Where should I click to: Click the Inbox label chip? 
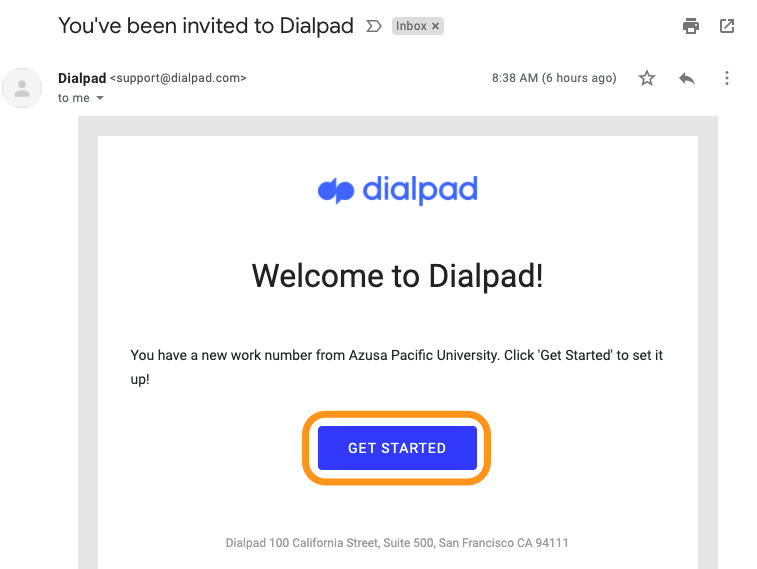click(x=411, y=26)
